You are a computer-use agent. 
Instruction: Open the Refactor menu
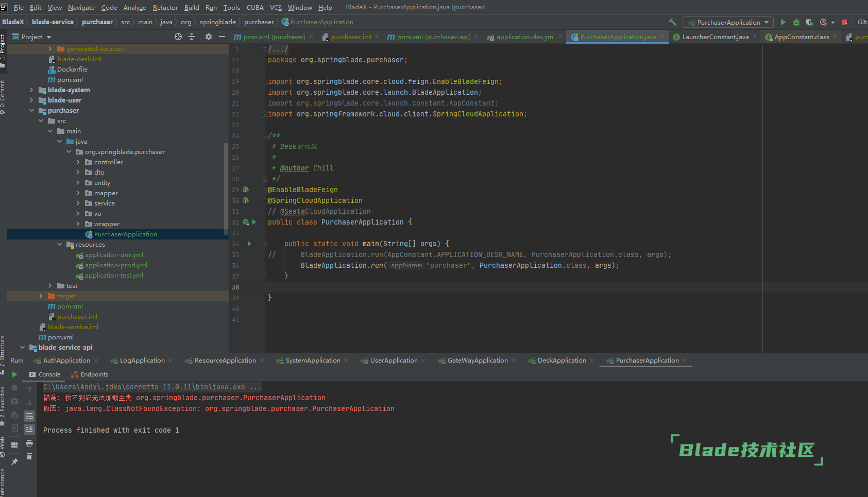[165, 7]
